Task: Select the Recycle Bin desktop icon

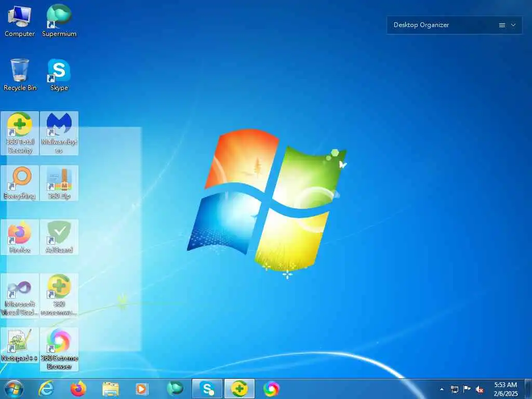Action: [x=20, y=75]
